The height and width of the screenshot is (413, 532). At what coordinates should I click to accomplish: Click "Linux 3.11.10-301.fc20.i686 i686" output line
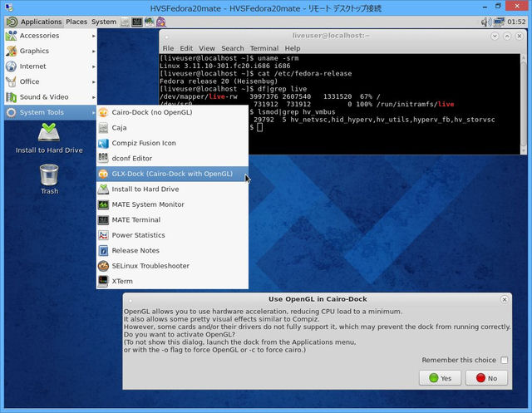[x=225, y=66]
